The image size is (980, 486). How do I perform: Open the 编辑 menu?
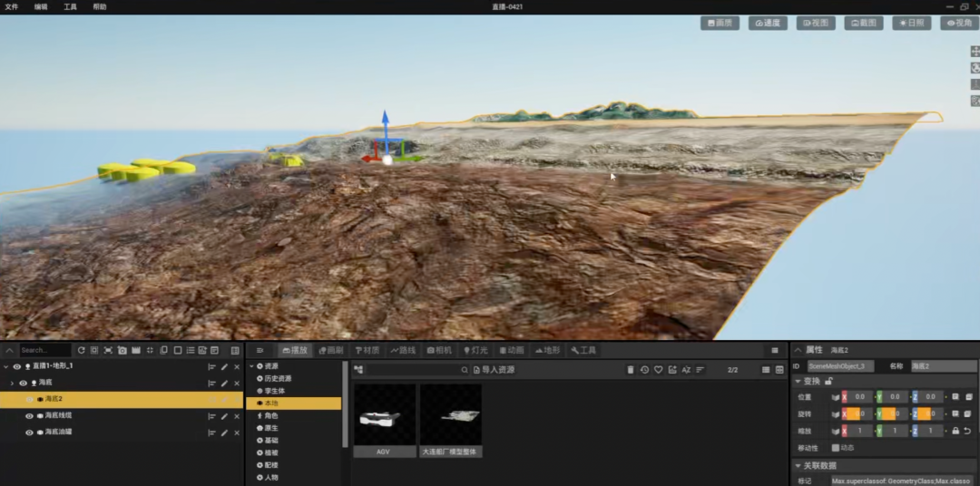pyautogui.click(x=41, y=7)
